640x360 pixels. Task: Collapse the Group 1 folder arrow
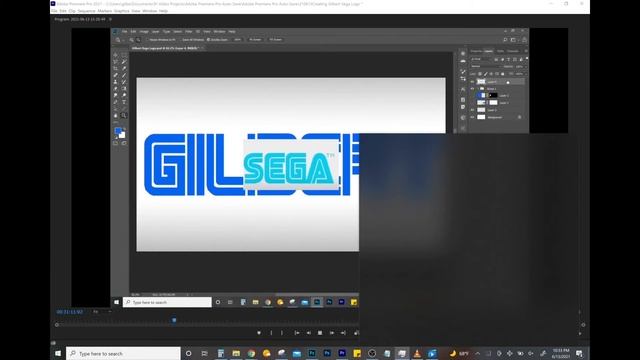click(478, 89)
